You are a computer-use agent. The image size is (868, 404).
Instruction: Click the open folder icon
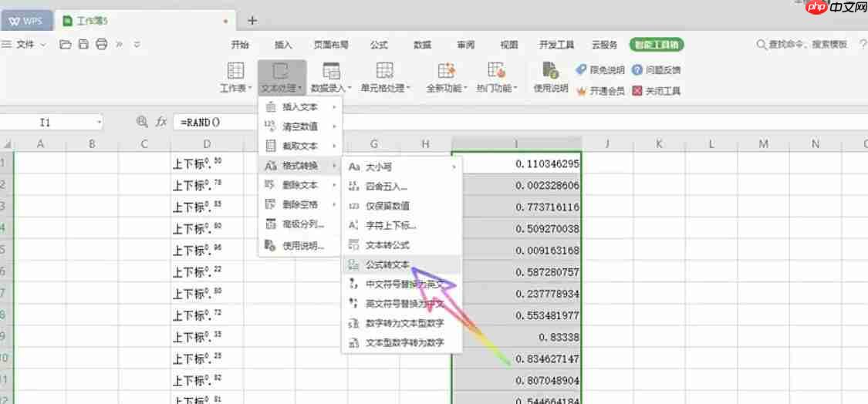point(66,45)
